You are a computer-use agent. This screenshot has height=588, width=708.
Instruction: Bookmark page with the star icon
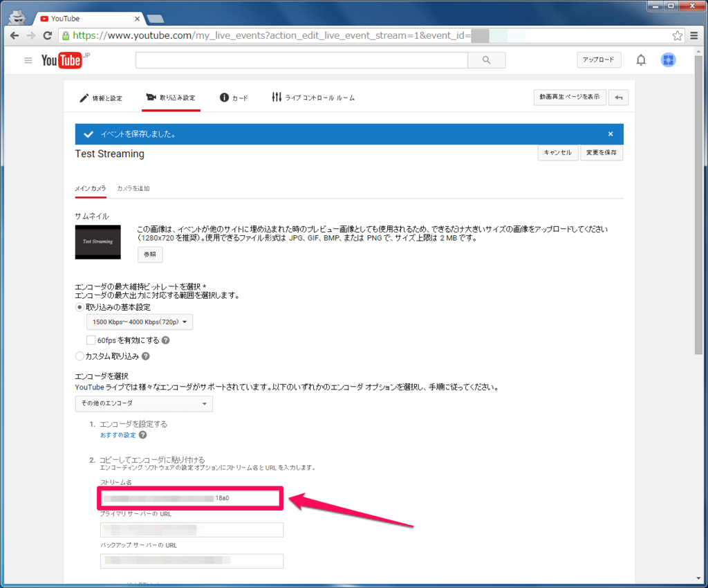(x=677, y=35)
